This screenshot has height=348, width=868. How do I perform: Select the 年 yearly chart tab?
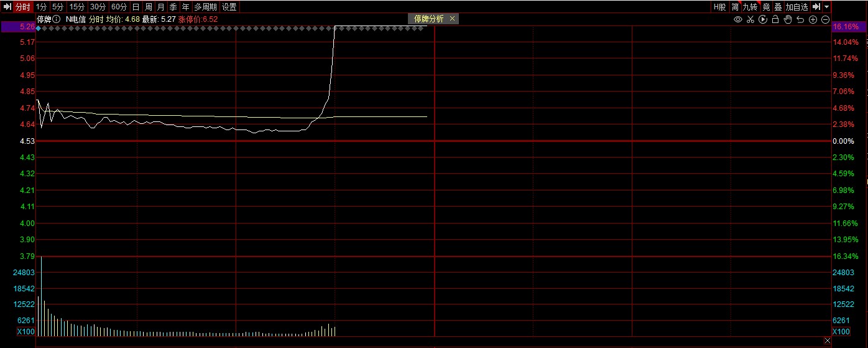pyautogui.click(x=185, y=7)
